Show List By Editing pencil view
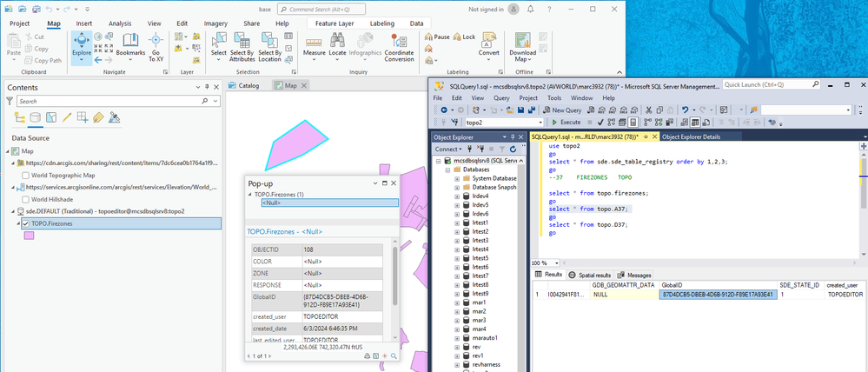Viewport: 868px width, 372px height. coord(67,117)
